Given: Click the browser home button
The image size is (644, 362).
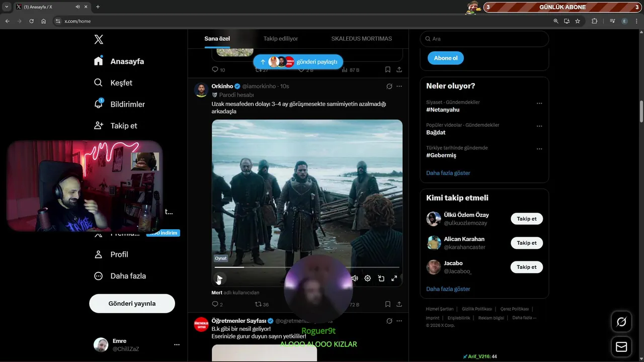Looking at the screenshot, I should pos(44,21).
